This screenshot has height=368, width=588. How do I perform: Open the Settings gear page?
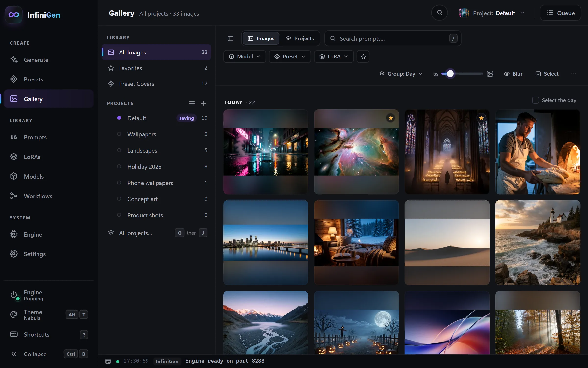tap(49, 254)
